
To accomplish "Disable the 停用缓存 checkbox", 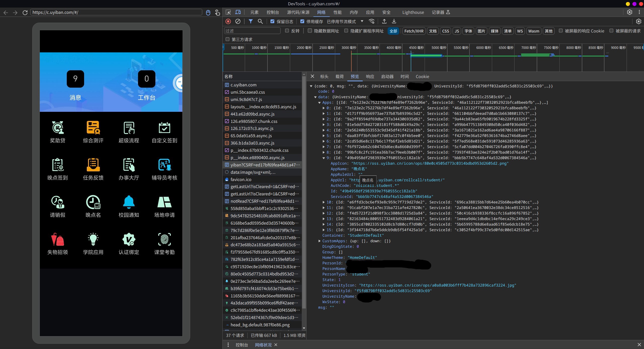I will click(x=302, y=21).
